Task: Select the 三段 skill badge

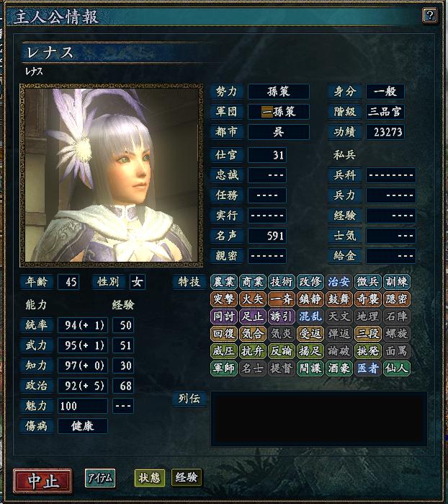Action: pyautogui.click(x=368, y=334)
